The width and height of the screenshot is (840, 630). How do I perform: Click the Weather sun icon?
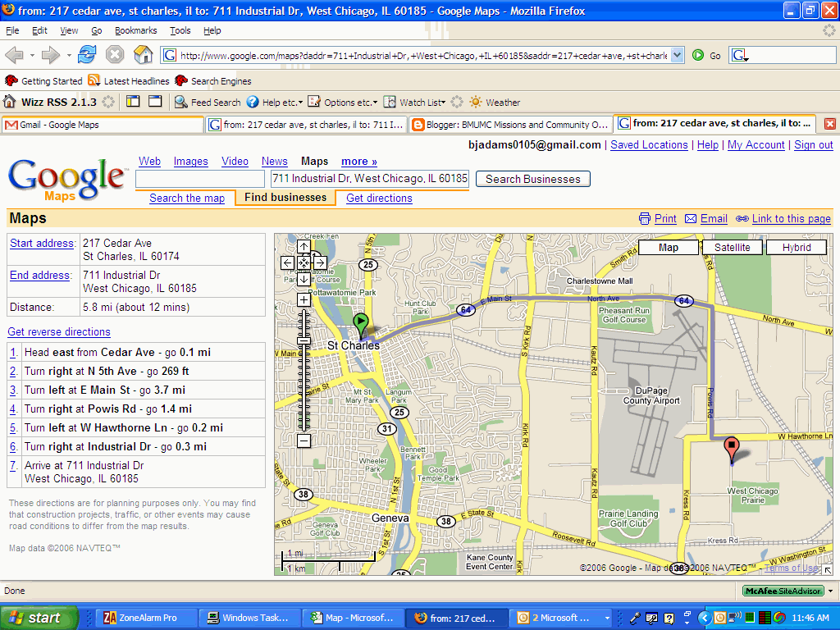click(475, 102)
